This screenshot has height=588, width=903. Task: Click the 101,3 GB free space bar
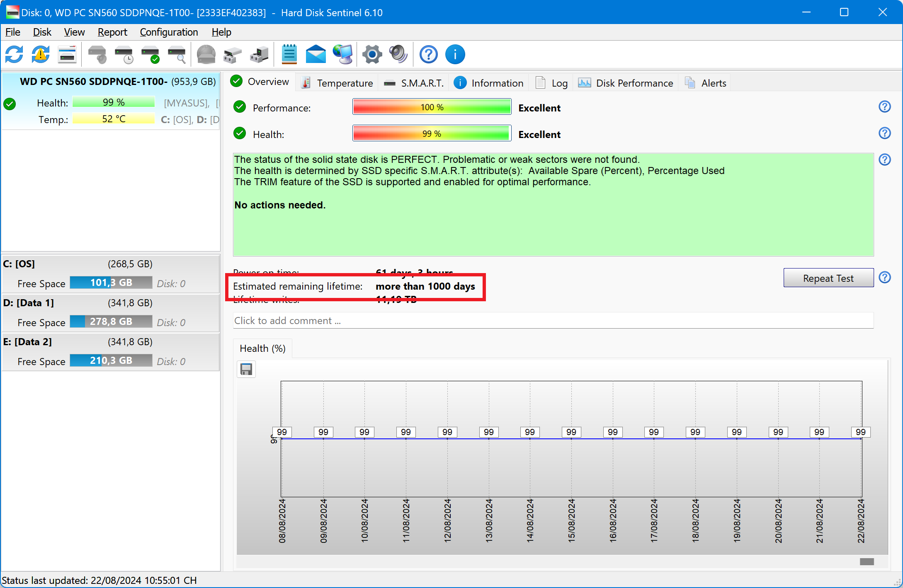111,283
